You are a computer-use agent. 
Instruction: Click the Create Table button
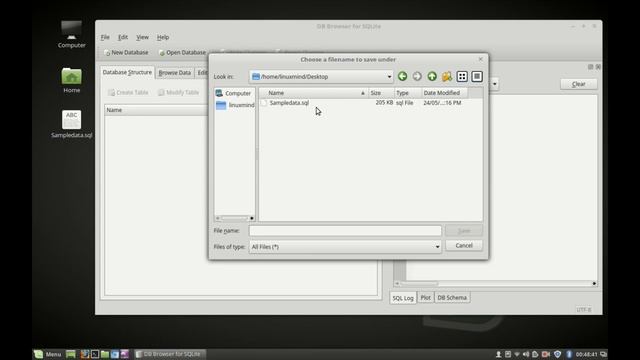(x=128, y=93)
